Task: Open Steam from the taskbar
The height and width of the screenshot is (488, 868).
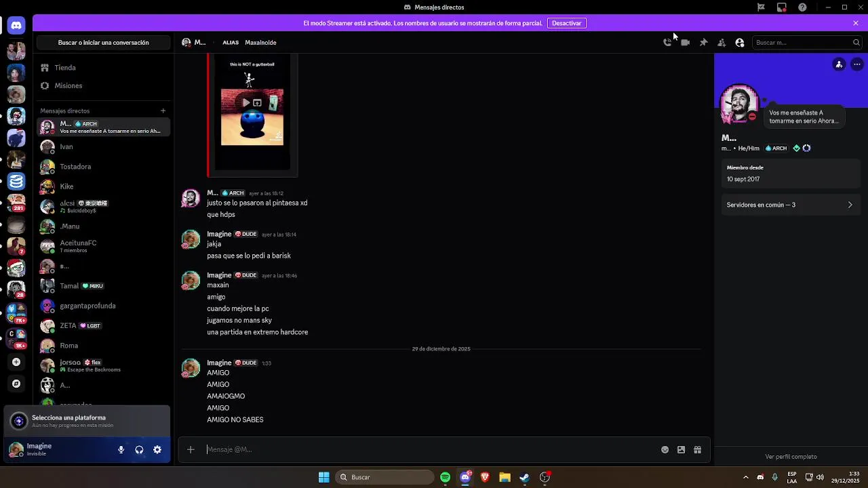Action: click(x=524, y=477)
